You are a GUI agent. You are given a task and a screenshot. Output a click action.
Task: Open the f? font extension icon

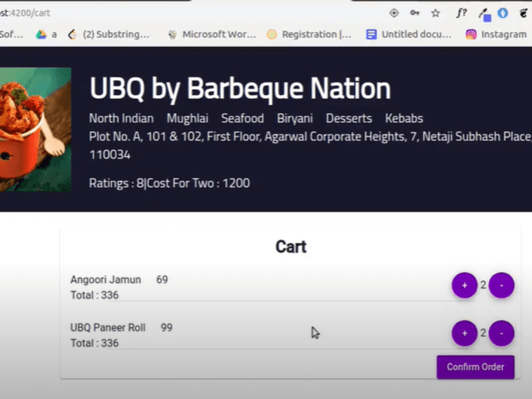coord(461,13)
